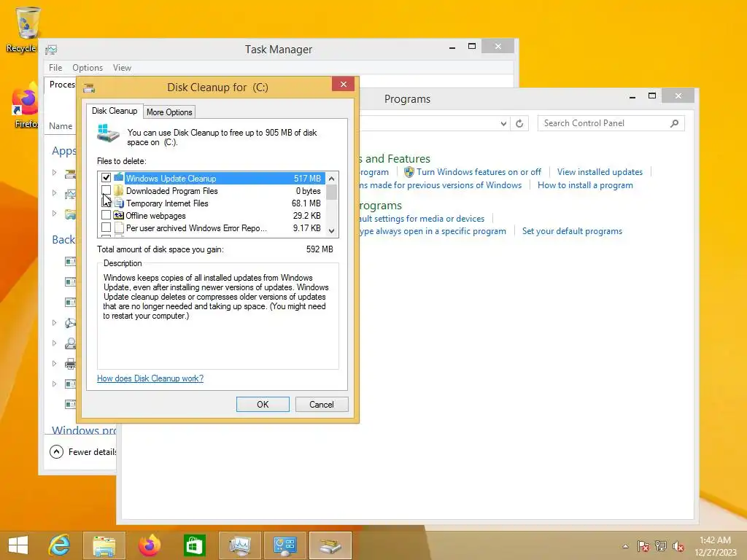Image resolution: width=747 pixels, height=560 pixels.
Task: Launch Firefox from the taskbar
Action: click(150, 545)
